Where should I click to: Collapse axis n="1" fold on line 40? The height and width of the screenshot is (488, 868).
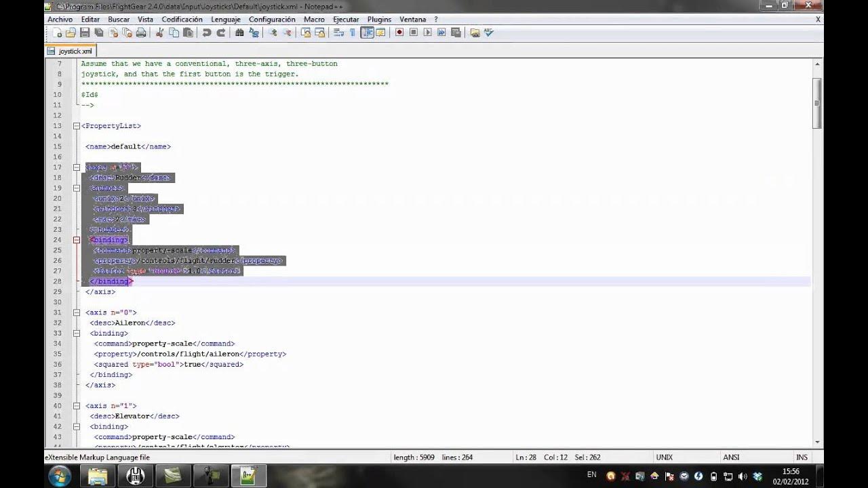tap(77, 406)
